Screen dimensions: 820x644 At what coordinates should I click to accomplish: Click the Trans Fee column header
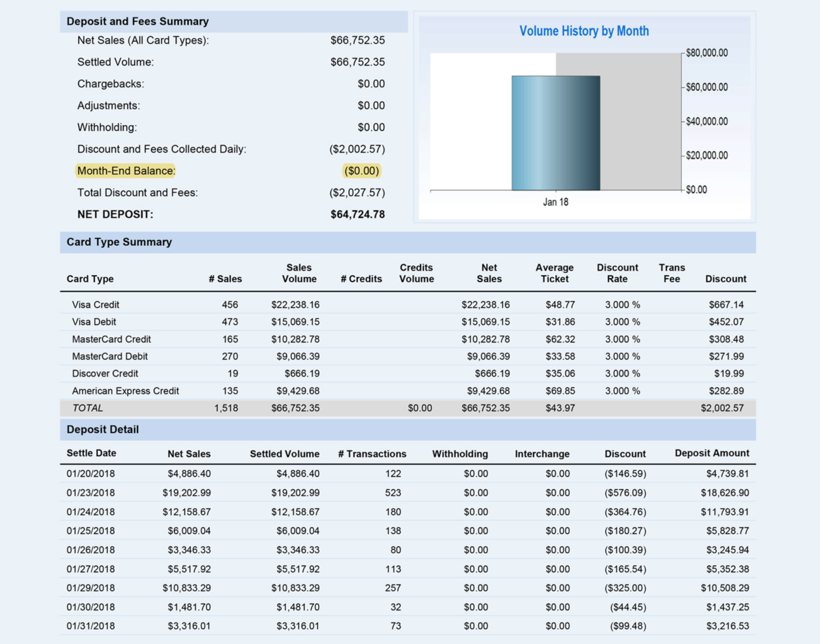[672, 273]
